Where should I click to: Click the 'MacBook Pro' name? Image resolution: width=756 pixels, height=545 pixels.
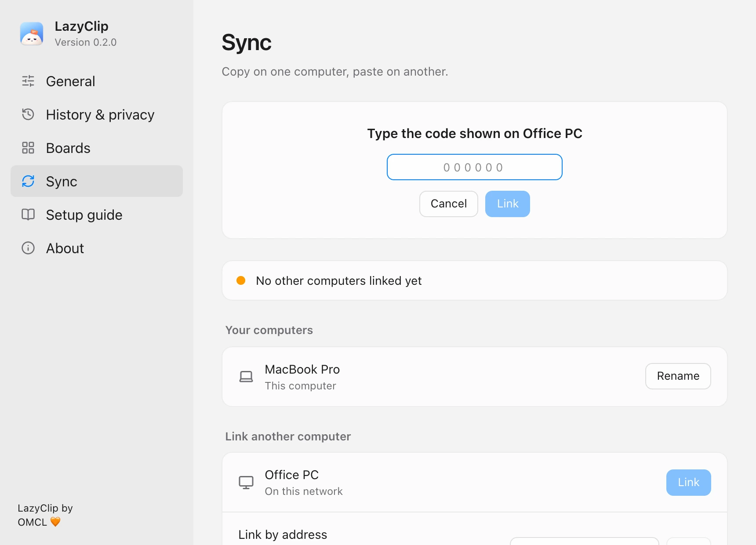[302, 369]
